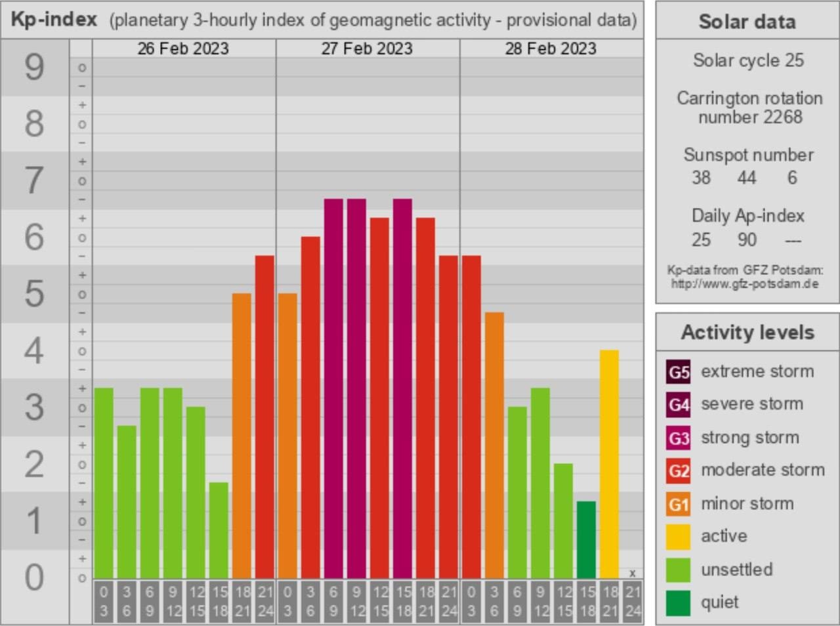The width and height of the screenshot is (840, 626).
Task: Click the dark green quiet bar on 28 Feb
Action: (x=586, y=539)
